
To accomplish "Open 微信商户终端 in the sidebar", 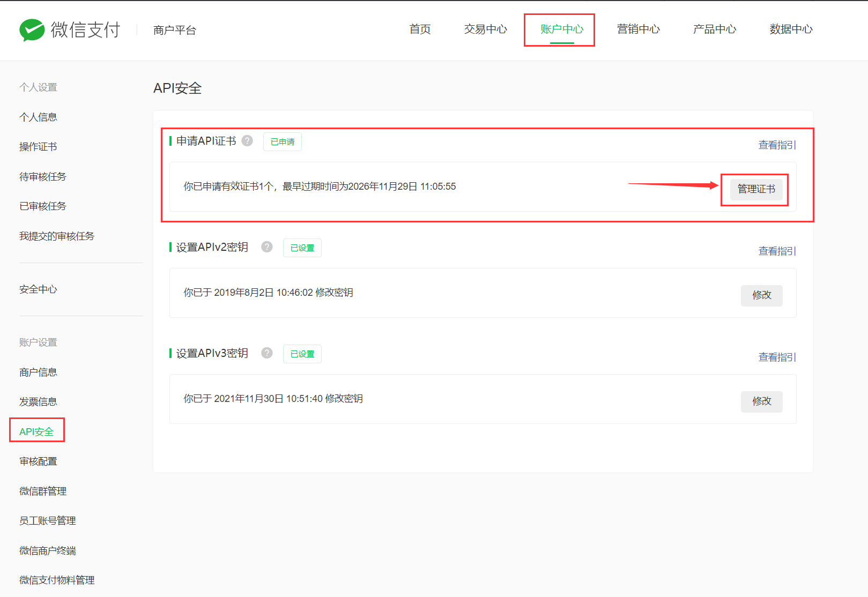I will 48,551.
